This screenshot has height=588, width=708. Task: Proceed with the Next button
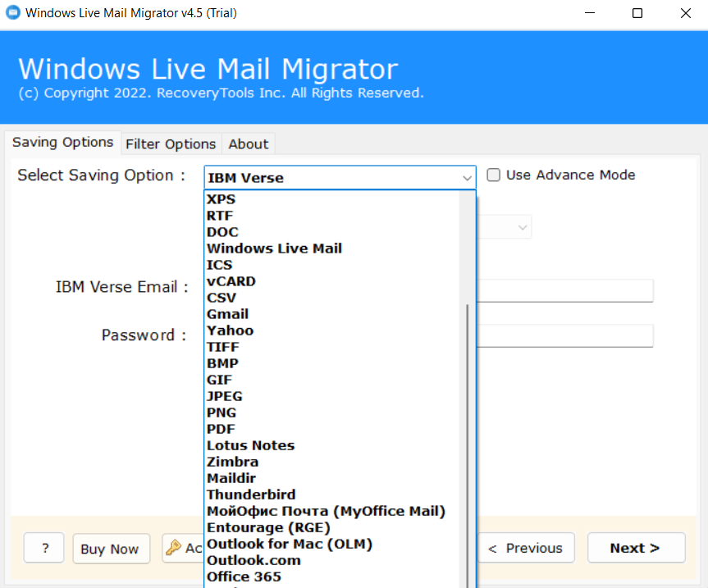(636, 548)
